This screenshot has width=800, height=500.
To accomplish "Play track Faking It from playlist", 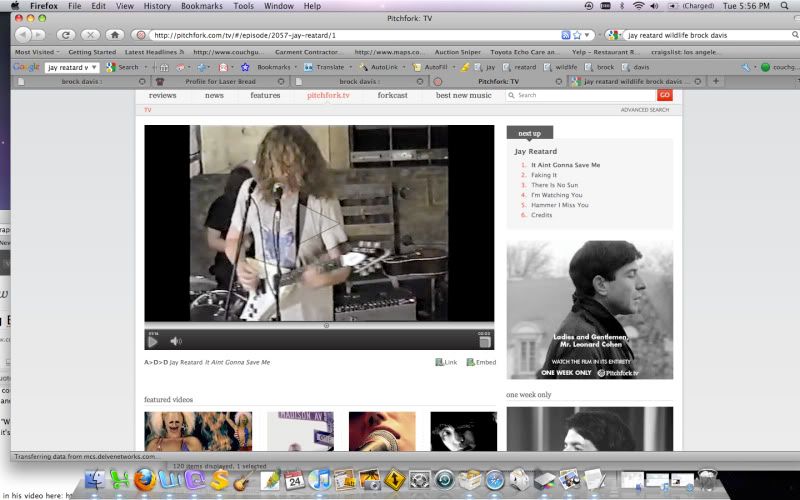I will pyautogui.click(x=544, y=175).
